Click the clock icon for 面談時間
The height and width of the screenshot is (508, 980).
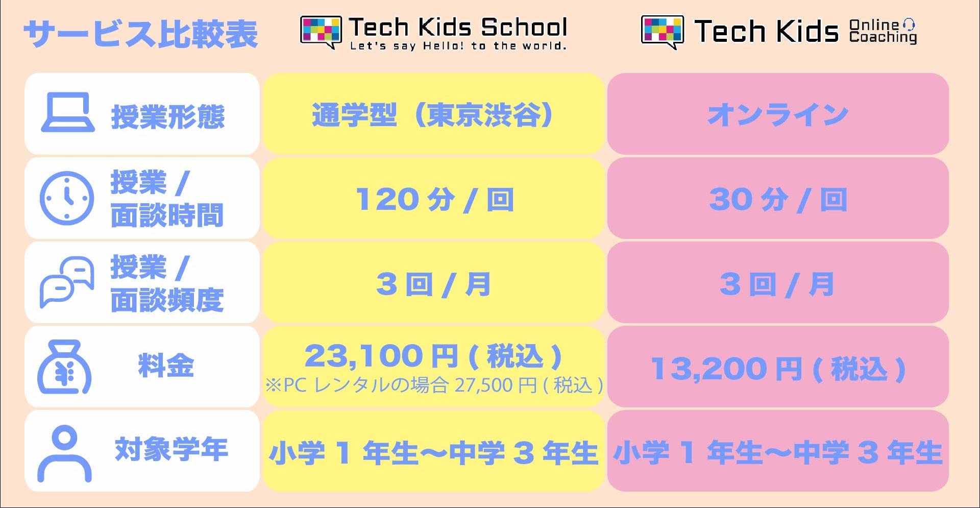[x=67, y=198]
